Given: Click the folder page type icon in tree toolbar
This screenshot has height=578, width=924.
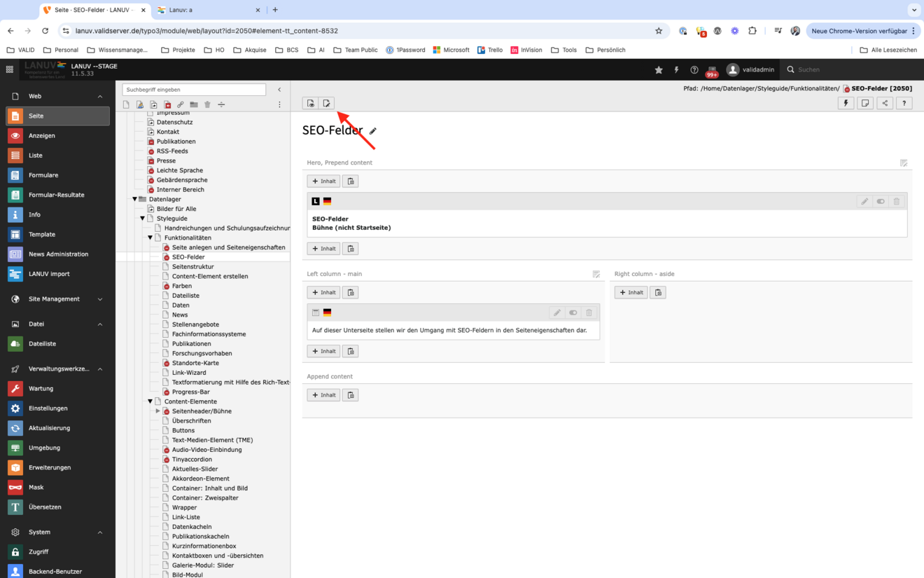Looking at the screenshot, I should pyautogui.click(x=194, y=105).
